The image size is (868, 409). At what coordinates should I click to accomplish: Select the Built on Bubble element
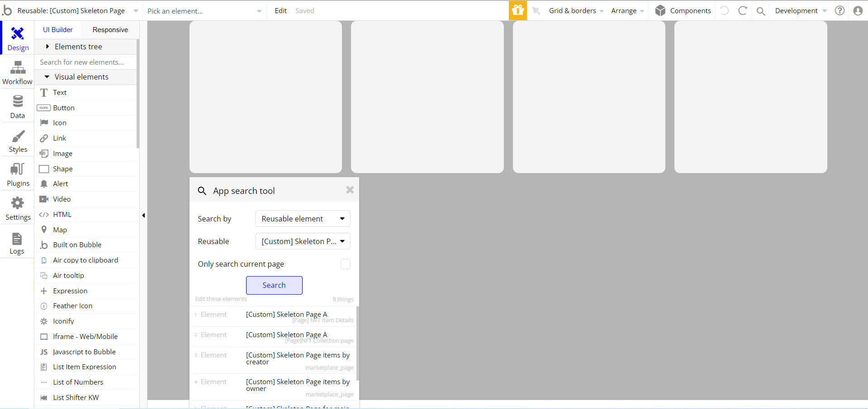pyautogui.click(x=85, y=245)
